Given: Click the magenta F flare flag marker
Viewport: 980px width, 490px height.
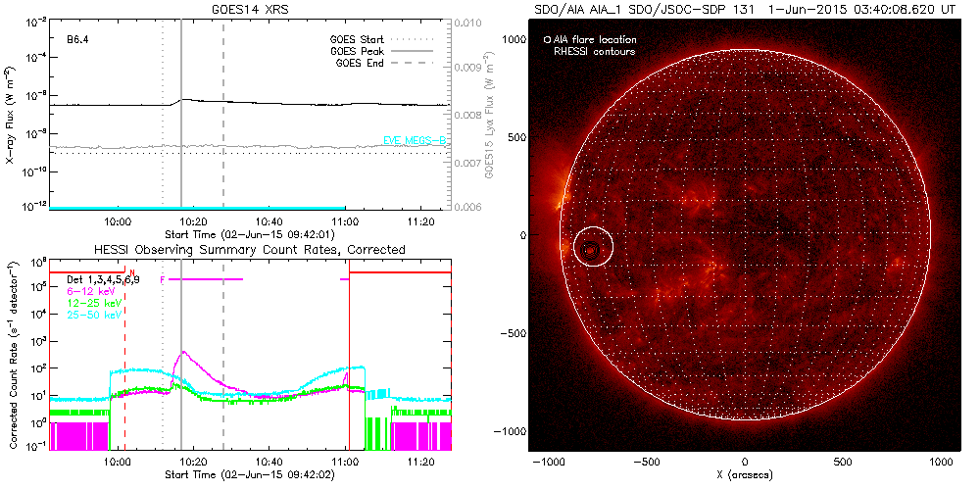Looking at the screenshot, I should 162,279.
